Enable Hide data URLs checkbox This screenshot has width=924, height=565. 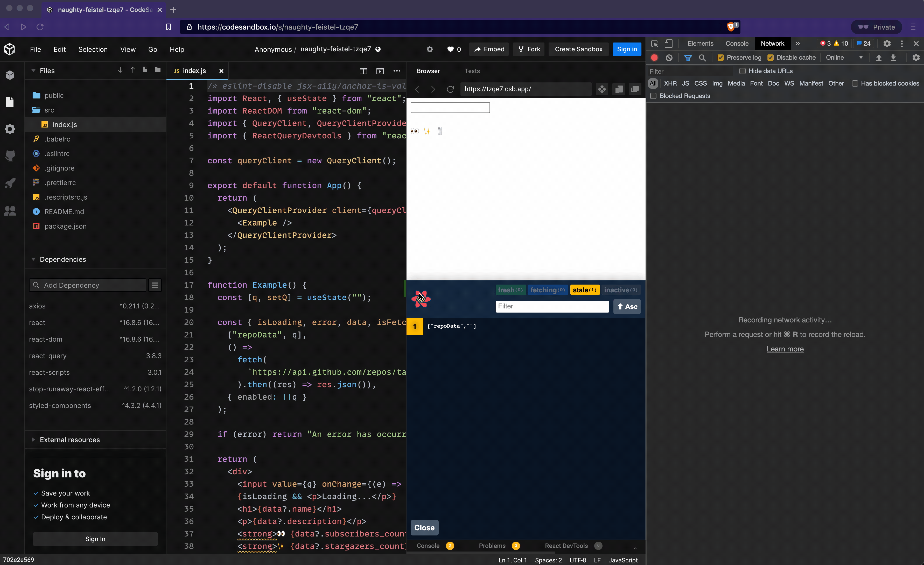click(x=742, y=71)
